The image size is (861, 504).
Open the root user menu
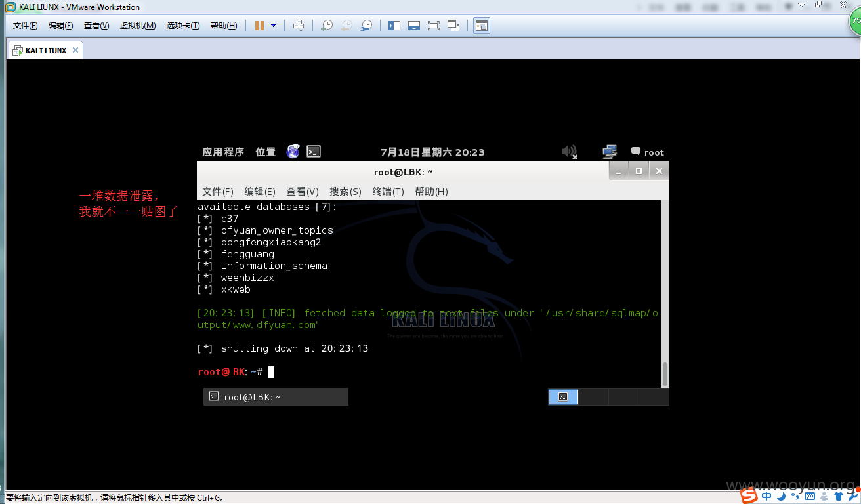(x=648, y=152)
